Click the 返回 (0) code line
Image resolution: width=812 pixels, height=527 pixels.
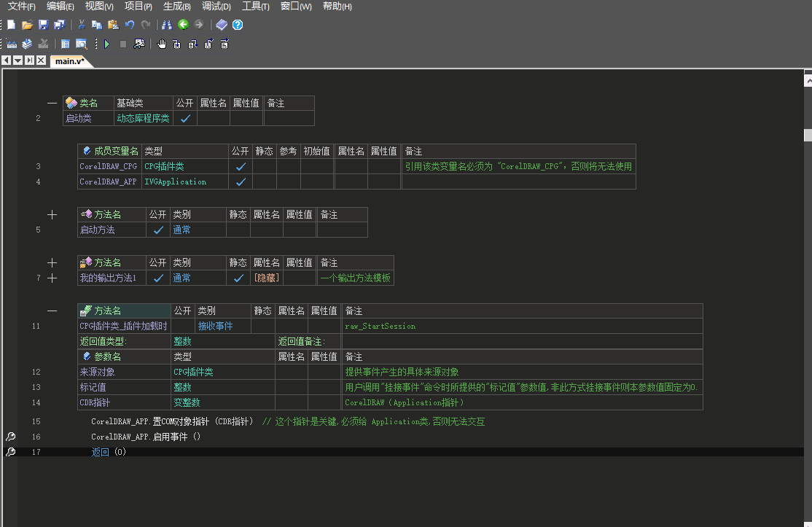tap(109, 452)
